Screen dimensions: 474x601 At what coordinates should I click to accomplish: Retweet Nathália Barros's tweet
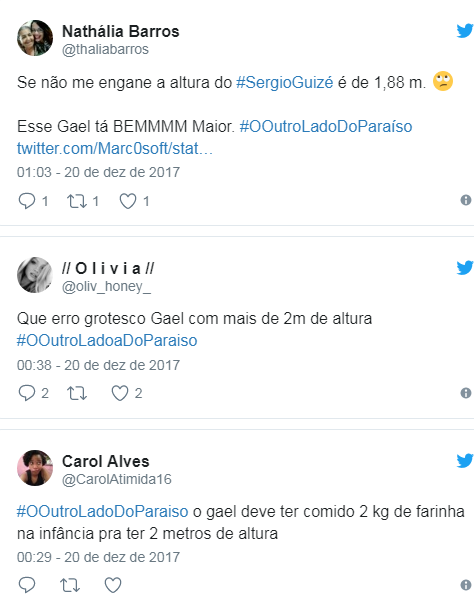pyautogui.click(x=77, y=201)
